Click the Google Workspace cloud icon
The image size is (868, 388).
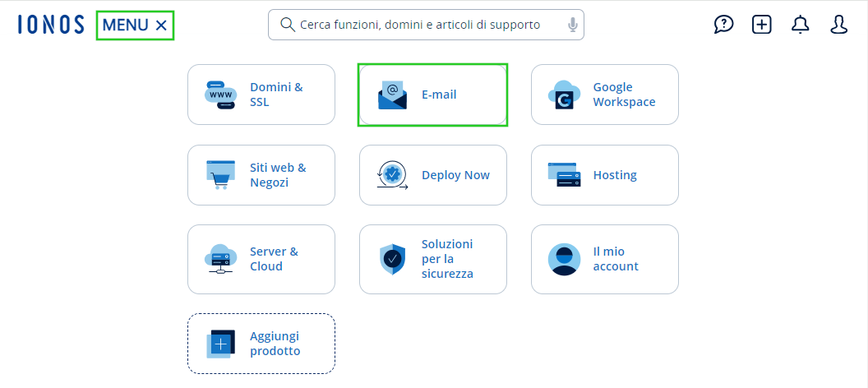pos(564,95)
